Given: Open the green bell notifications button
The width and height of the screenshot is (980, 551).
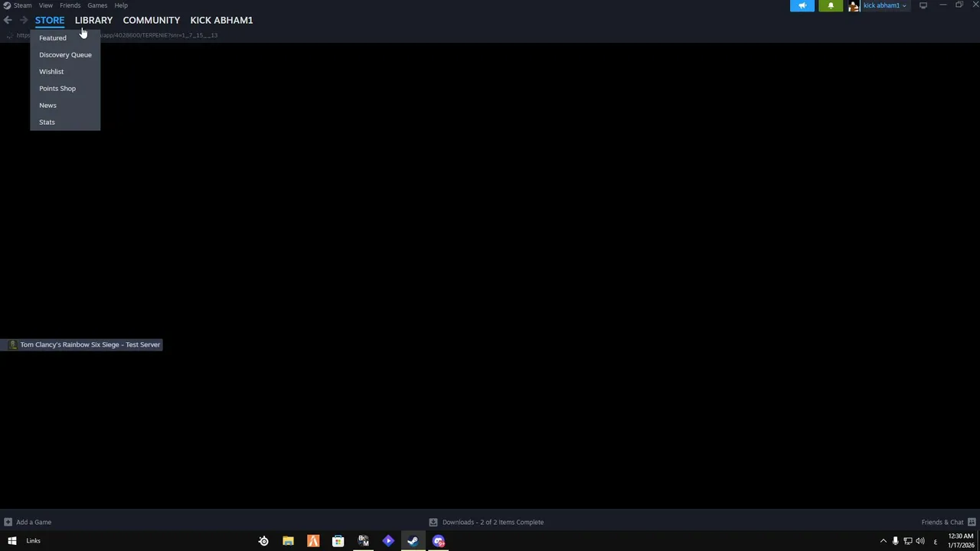Looking at the screenshot, I should 831,5.
